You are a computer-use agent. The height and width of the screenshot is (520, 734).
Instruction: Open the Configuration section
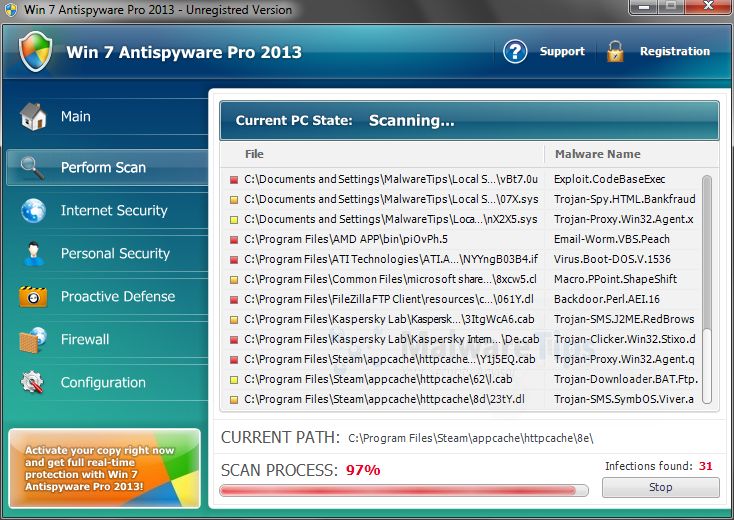[x=107, y=382]
